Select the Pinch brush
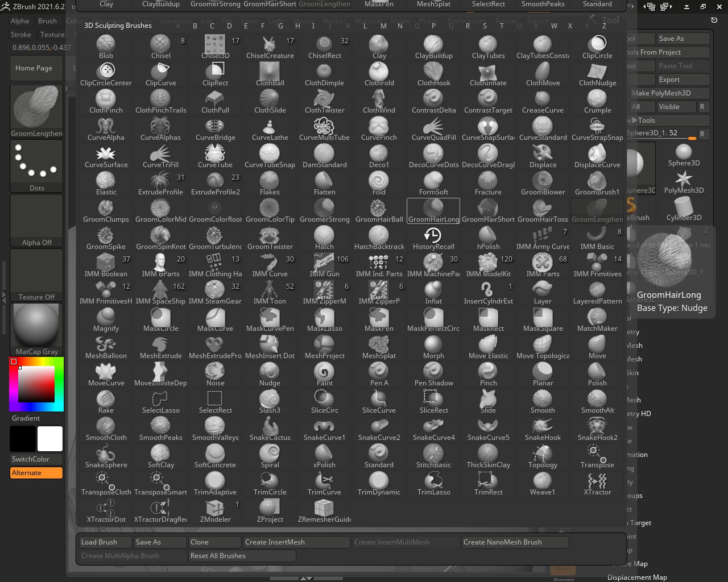 (x=488, y=375)
